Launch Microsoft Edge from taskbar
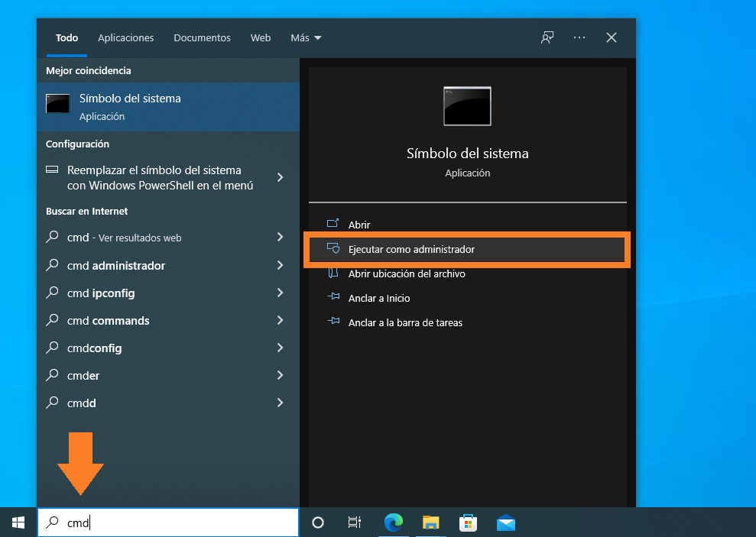 point(393,522)
